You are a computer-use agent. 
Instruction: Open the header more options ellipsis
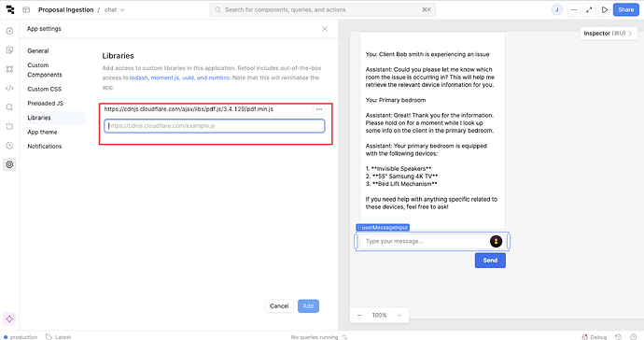tap(574, 9)
